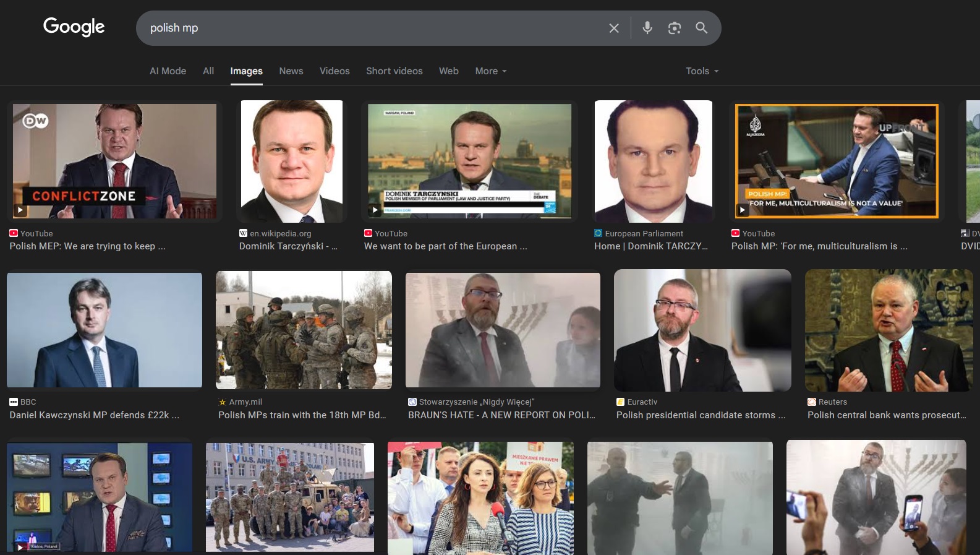
Task: Open bottom-row menorah with raised phones thumbnail
Action: coord(876,497)
